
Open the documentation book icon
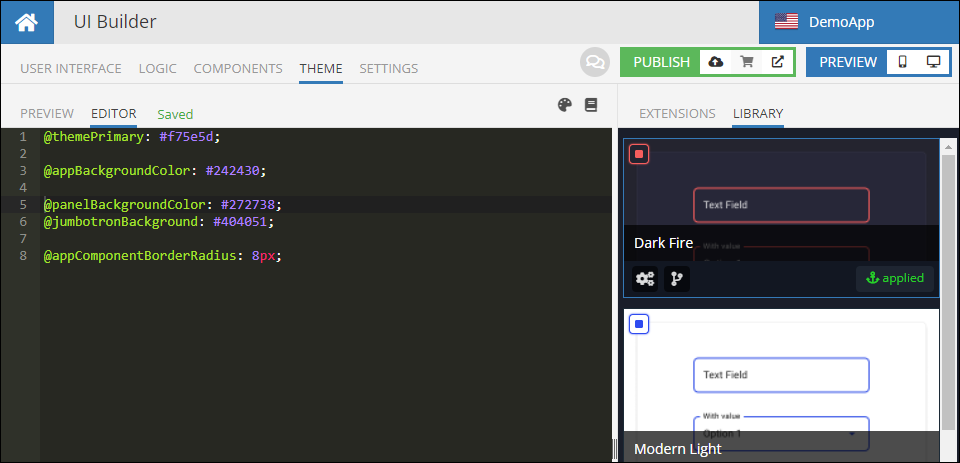click(590, 105)
